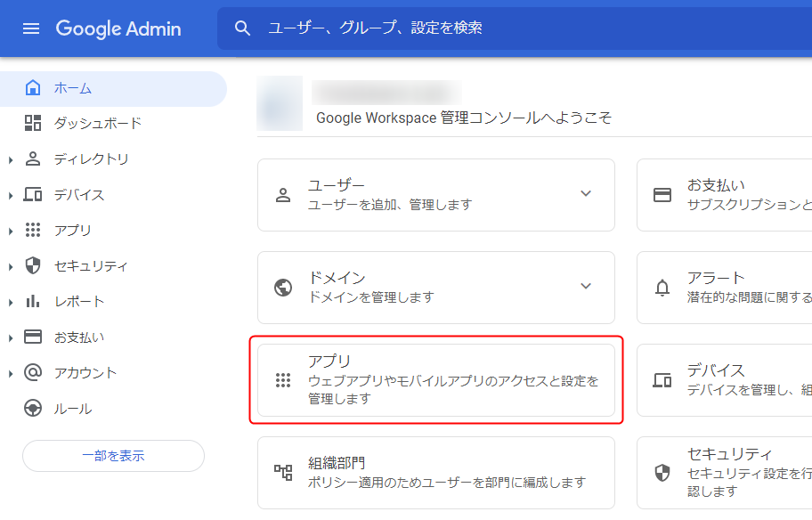Expand the sidebar お支払い arrow
Screen dimensions: 812x520
pyautogui.click(x=11, y=338)
